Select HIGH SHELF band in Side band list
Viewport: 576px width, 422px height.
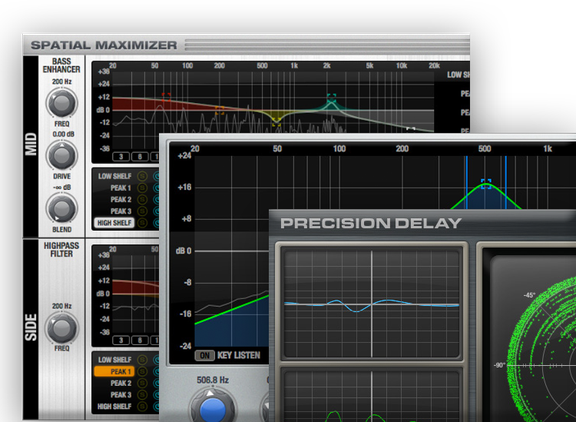[114, 406]
